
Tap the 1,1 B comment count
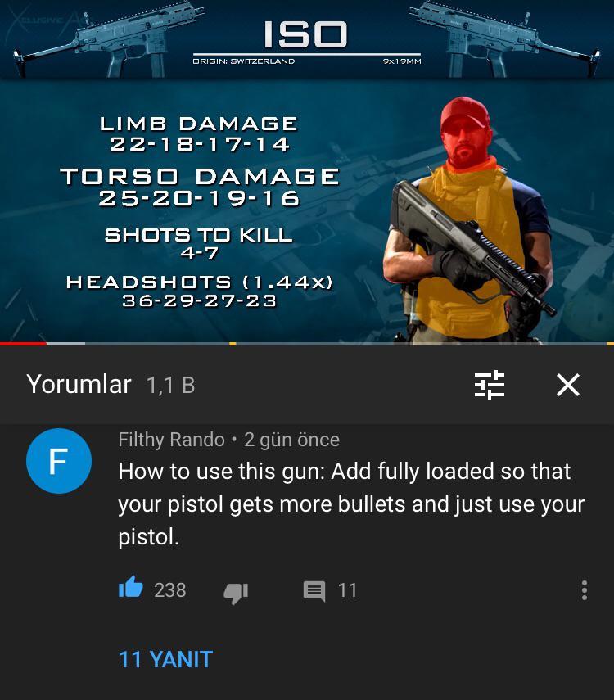click(171, 385)
